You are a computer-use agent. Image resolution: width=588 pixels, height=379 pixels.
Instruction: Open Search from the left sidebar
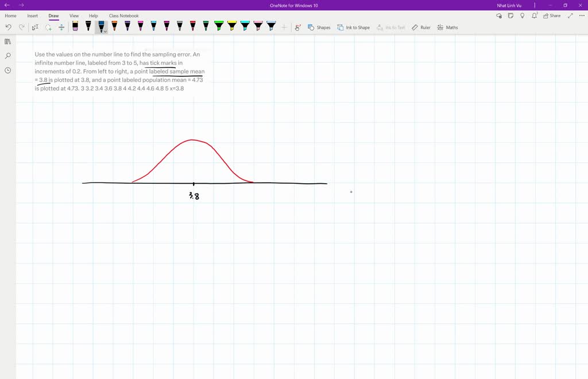pos(7,56)
